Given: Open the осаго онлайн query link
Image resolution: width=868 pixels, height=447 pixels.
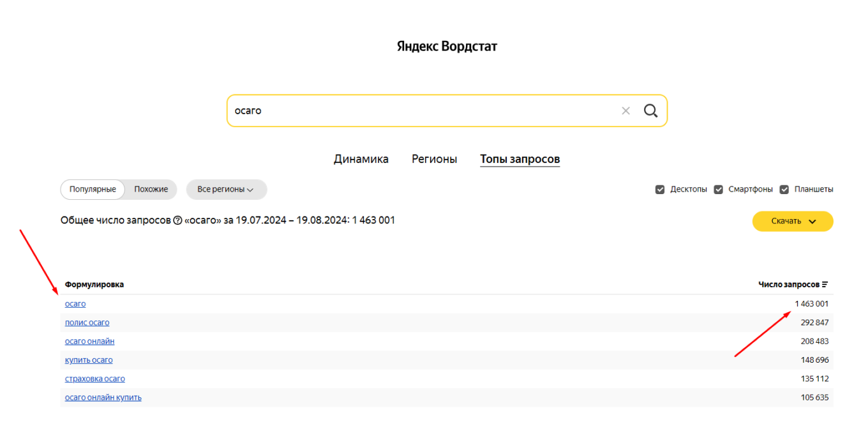Looking at the screenshot, I should pyautogui.click(x=90, y=341).
